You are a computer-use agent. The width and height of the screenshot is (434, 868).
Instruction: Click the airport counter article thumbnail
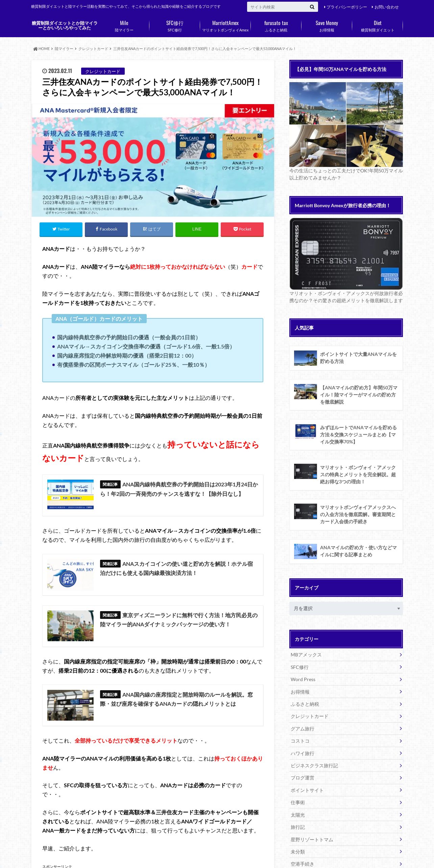point(70,705)
